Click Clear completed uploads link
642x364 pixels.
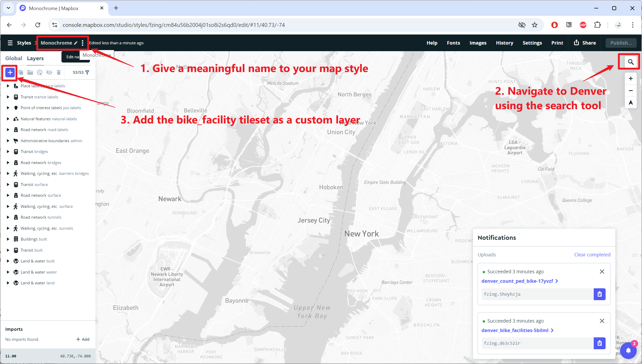pyautogui.click(x=592, y=255)
